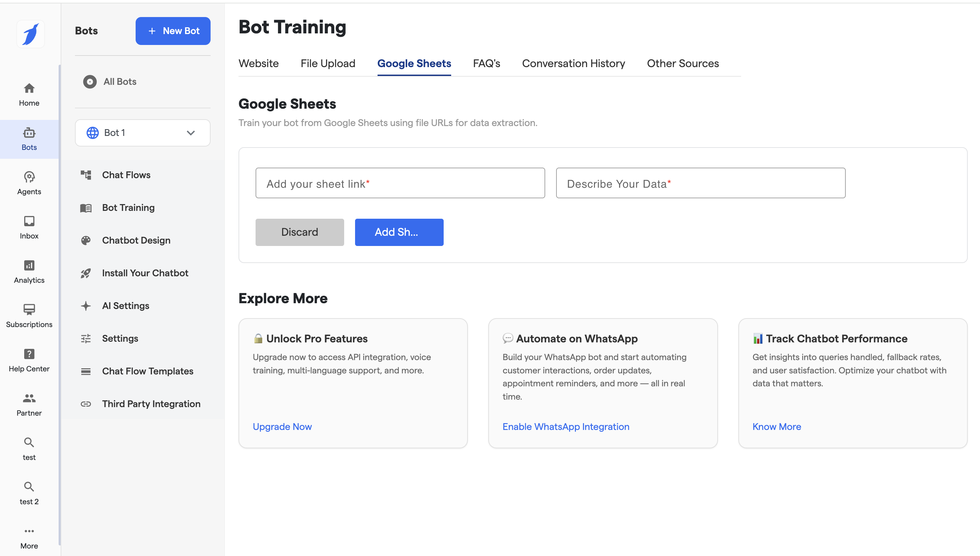The height and width of the screenshot is (556, 980).
Task: Switch to the File Upload tab
Action: [x=328, y=63]
